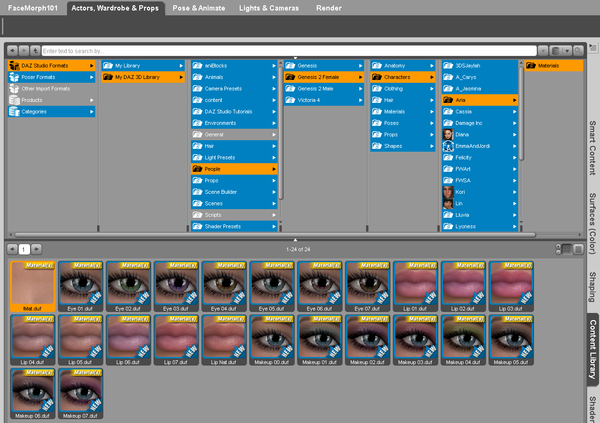Expand the Anatomy folder arrow
Image resolution: width=600 pixels, height=423 pixels.
(432, 66)
